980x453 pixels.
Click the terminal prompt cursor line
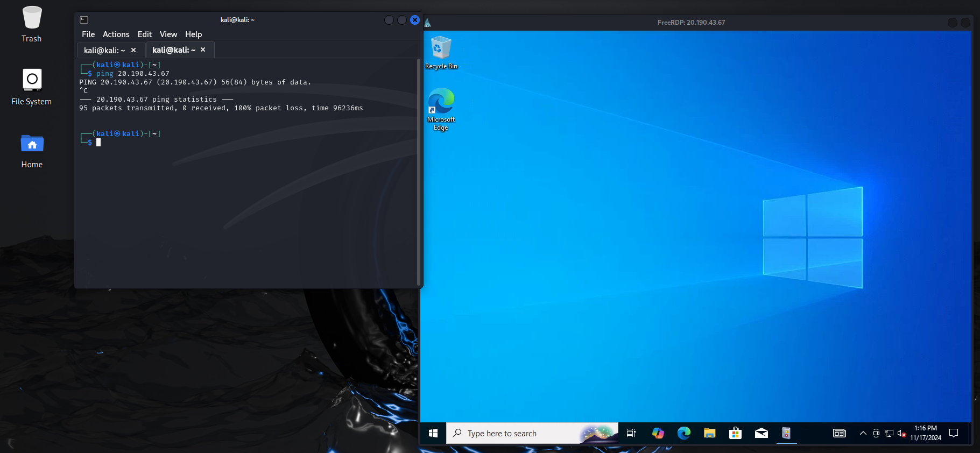pos(98,143)
